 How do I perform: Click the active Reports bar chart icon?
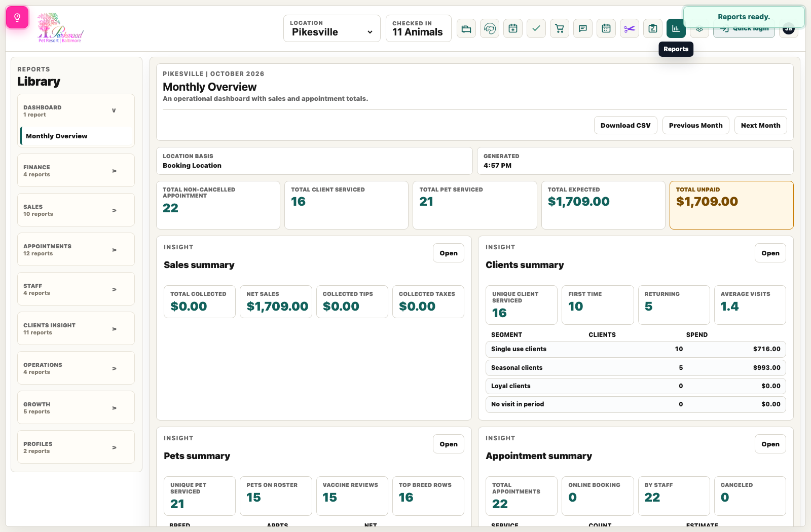coord(676,28)
